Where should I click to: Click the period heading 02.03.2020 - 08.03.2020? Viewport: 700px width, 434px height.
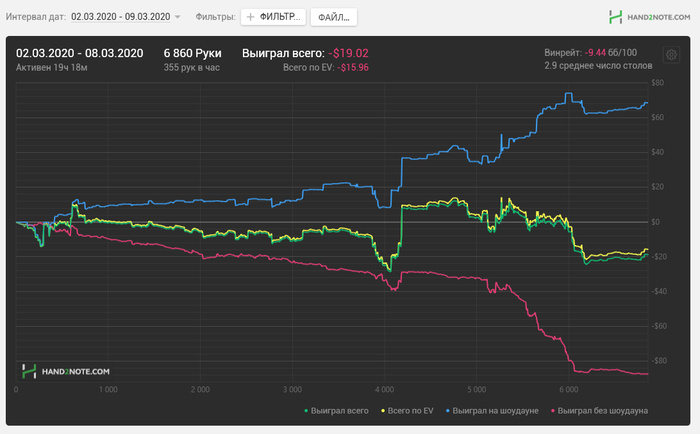click(79, 53)
